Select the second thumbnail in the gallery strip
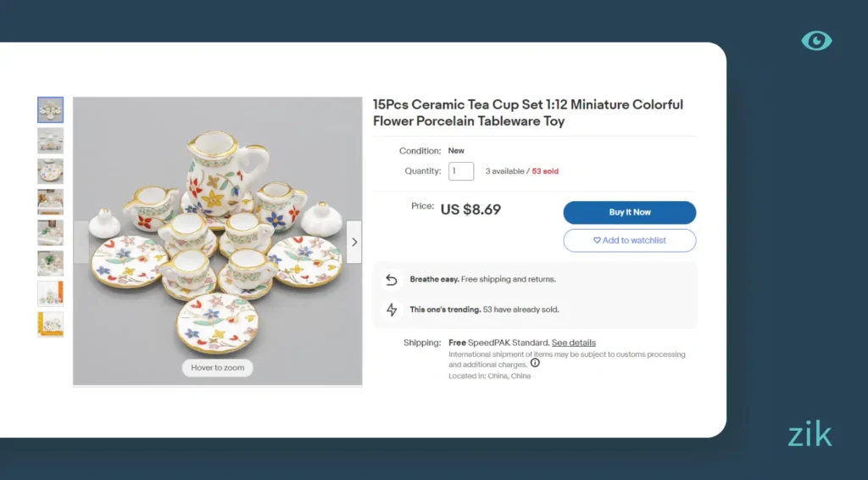Viewport: 868px width, 480px height. click(50, 140)
